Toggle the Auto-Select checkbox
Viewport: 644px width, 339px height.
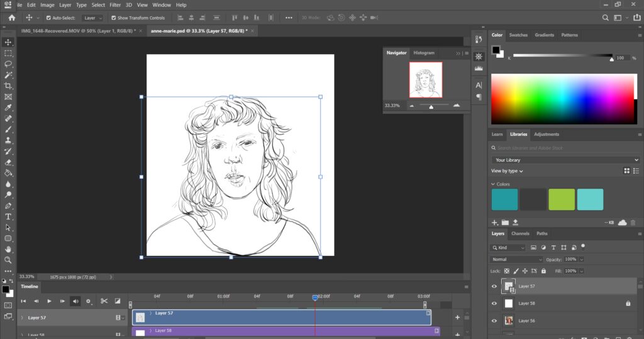49,18
